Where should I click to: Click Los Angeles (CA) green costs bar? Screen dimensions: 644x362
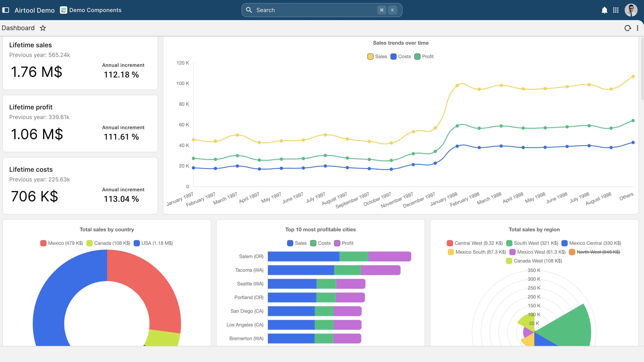[324, 325]
